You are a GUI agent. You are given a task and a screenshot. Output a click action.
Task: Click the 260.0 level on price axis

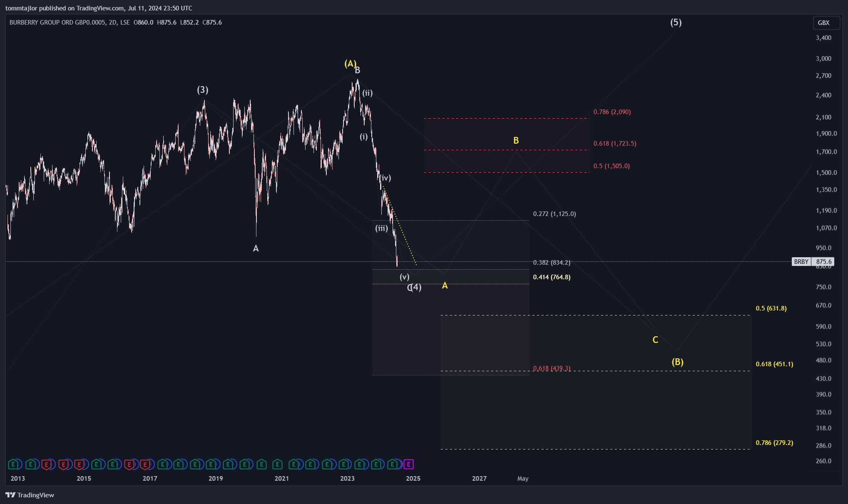(x=823, y=461)
